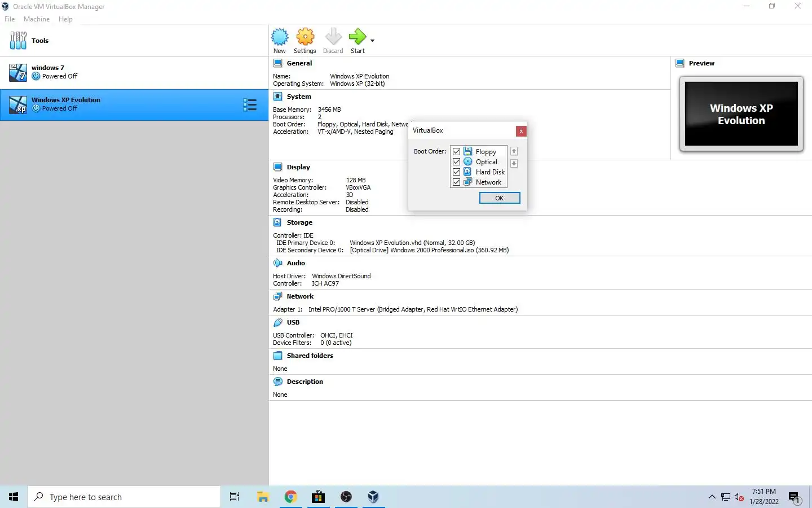
Task: Open Google Chrome from taskbar
Action: pyautogui.click(x=290, y=497)
